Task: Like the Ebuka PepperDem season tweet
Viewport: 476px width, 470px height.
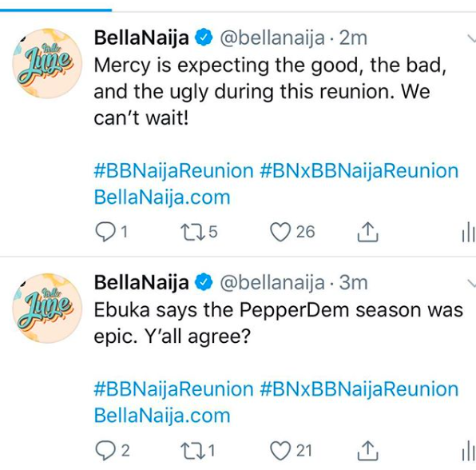Action: 280,451
